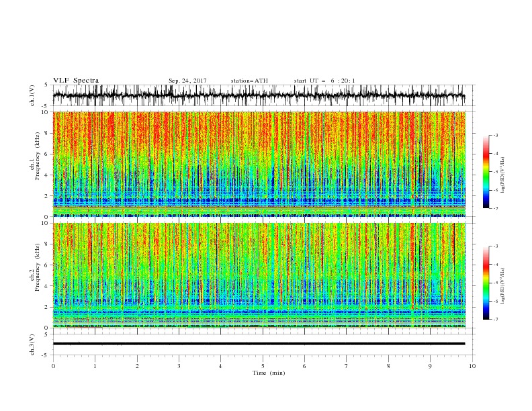Click time axis tick label "6"
The height and width of the screenshot is (411, 532).
(x=304, y=366)
